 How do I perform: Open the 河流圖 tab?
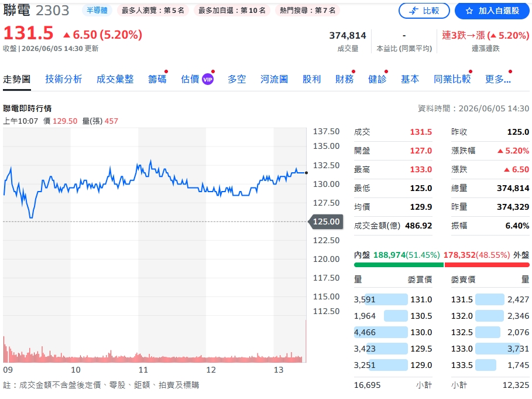tap(274, 79)
